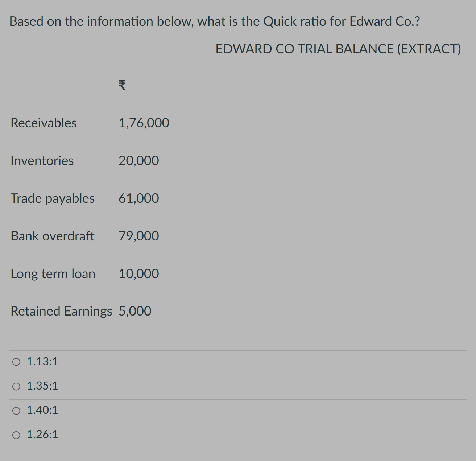Click the answer label 1.40:1
The image size is (476, 461).
pyautogui.click(x=42, y=410)
